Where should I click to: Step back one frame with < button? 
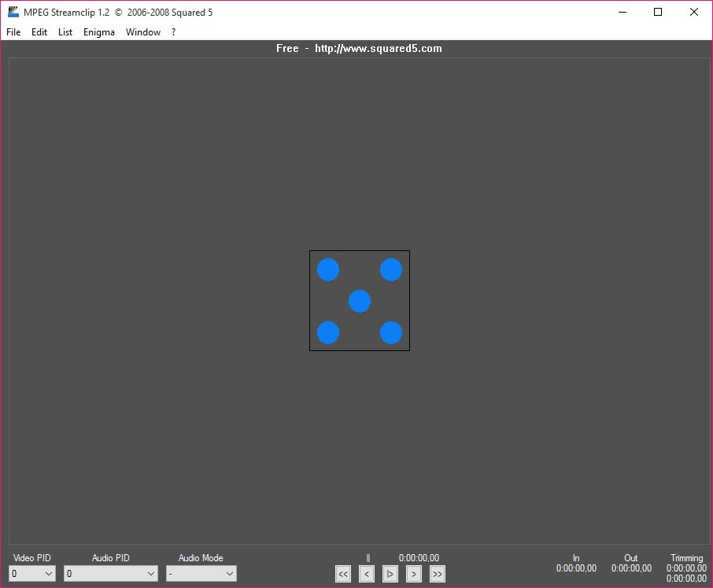(x=367, y=574)
